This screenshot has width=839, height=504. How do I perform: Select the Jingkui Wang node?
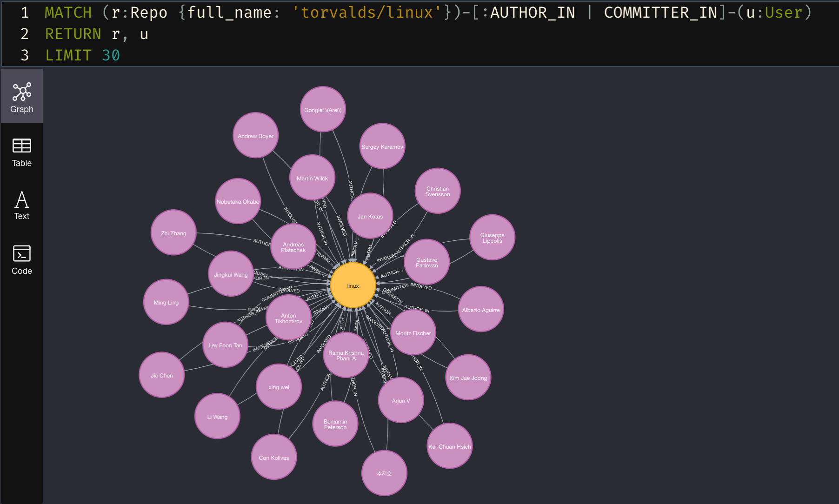pyautogui.click(x=231, y=274)
